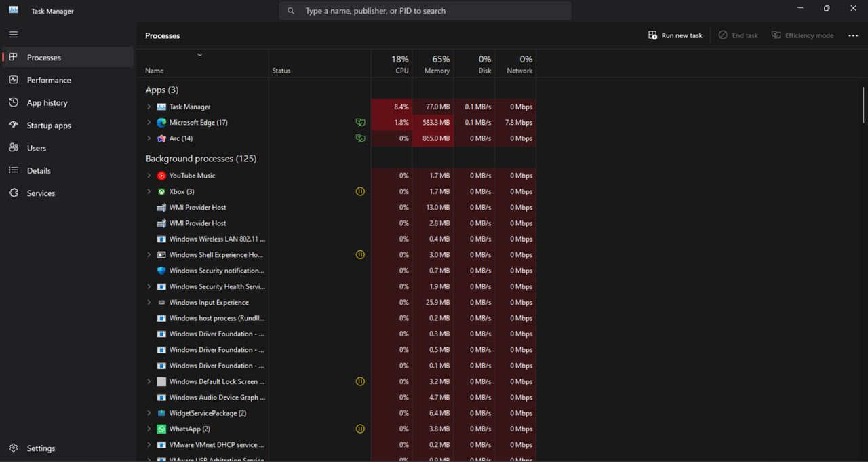Expand the Microsoft Edge (17) process group
This screenshot has width=868, height=462.
point(149,123)
